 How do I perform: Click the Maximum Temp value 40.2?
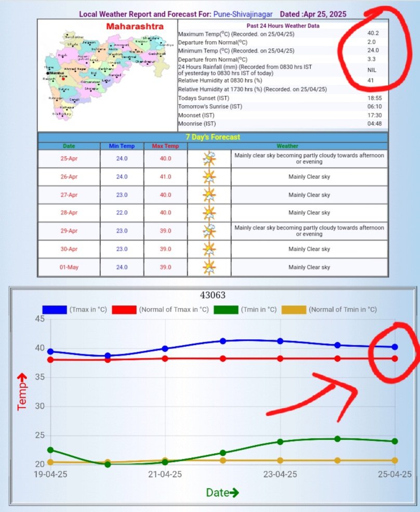[373, 33]
